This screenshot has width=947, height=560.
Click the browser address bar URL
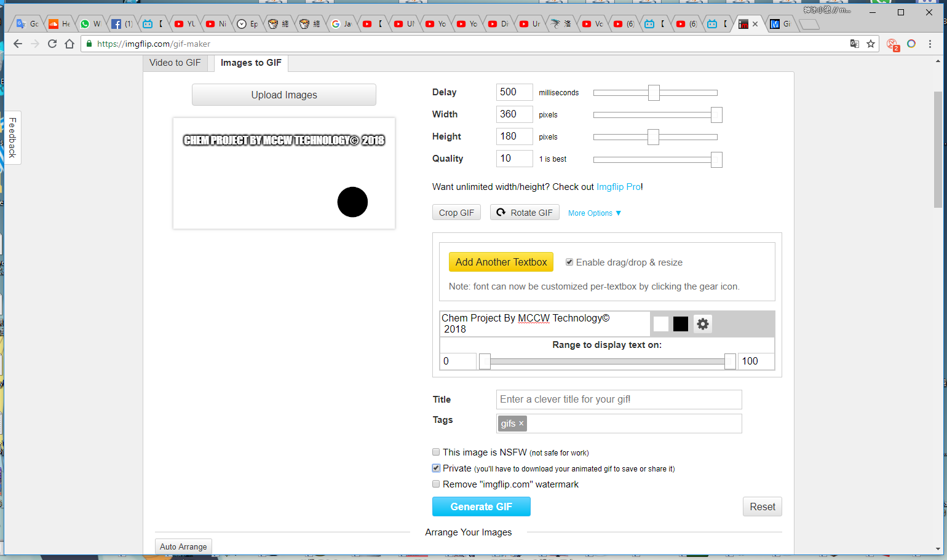click(154, 44)
